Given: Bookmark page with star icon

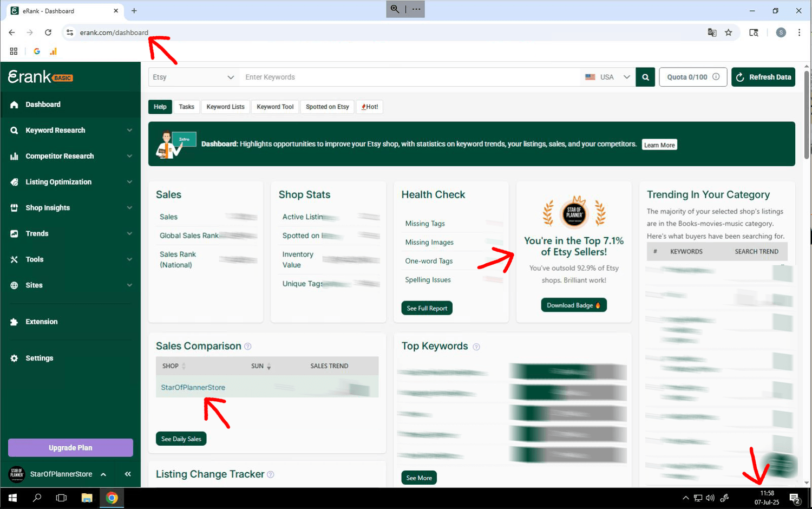Looking at the screenshot, I should coord(729,32).
